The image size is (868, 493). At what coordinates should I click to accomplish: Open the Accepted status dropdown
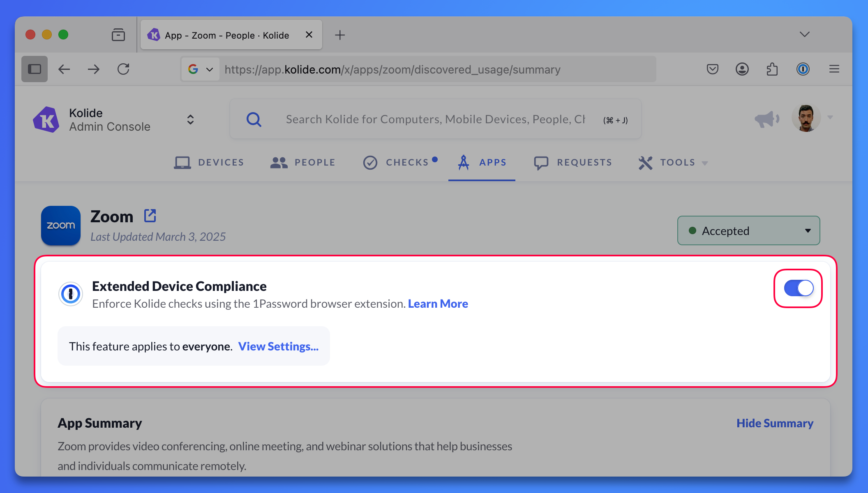point(748,230)
